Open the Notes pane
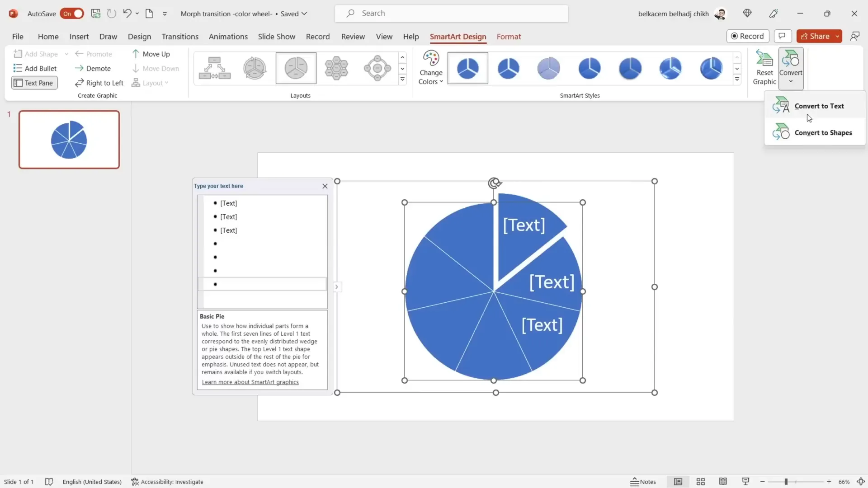 pyautogui.click(x=643, y=482)
